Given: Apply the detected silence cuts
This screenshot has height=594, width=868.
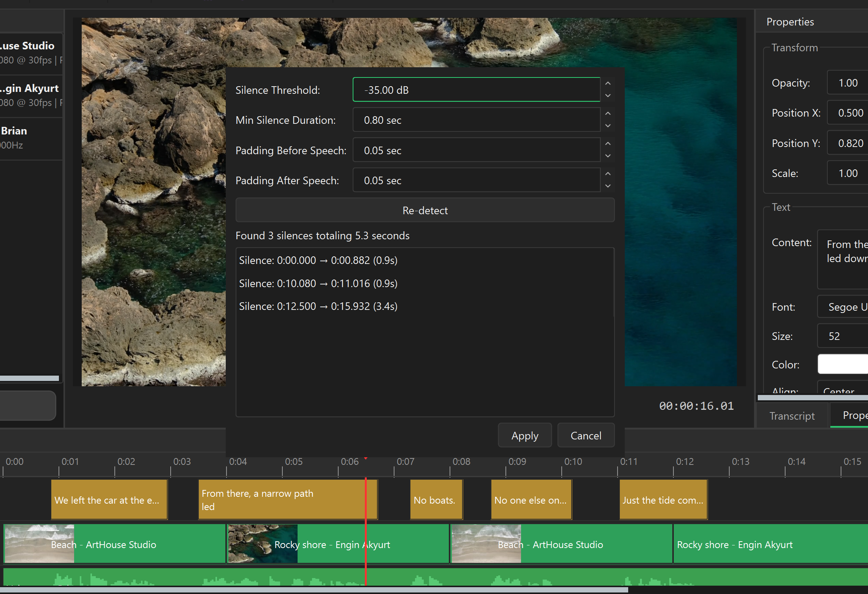Looking at the screenshot, I should click(x=524, y=435).
